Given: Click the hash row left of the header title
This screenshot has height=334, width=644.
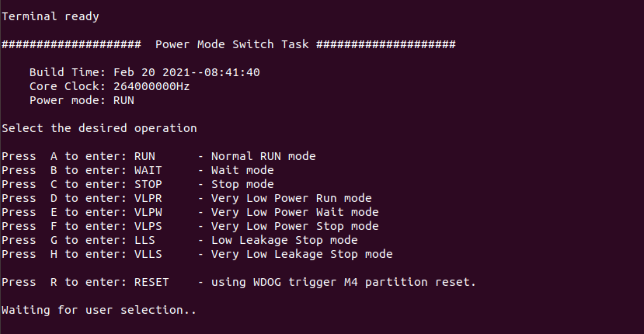Looking at the screenshot, I should click(x=71, y=44).
